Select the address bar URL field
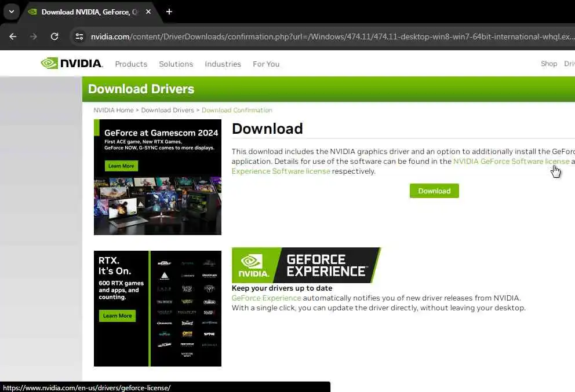The height and width of the screenshot is (392, 575). pyautogui.click(x=332, y=36)
